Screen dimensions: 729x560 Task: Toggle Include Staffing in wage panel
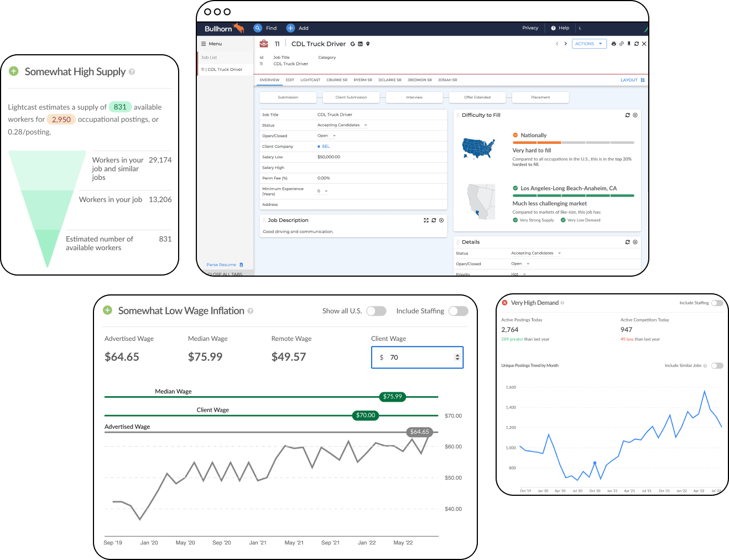pos(459,311)
